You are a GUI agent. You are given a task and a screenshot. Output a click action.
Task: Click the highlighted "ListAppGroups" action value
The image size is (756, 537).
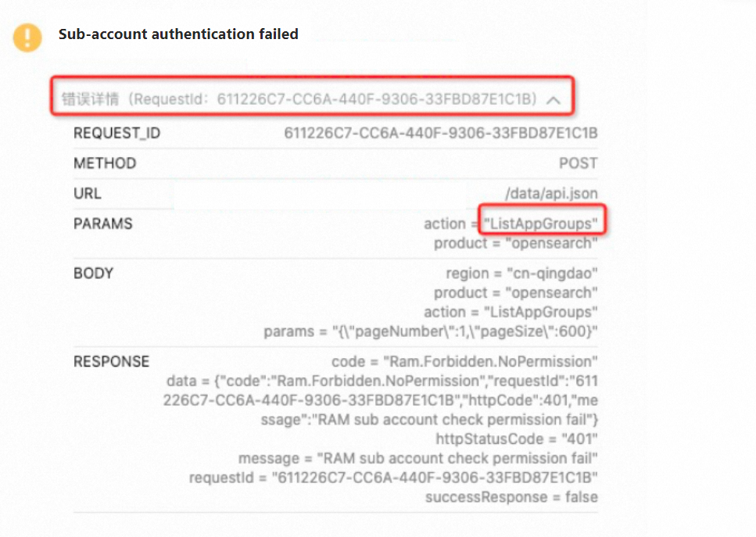[x=541, y=224]
